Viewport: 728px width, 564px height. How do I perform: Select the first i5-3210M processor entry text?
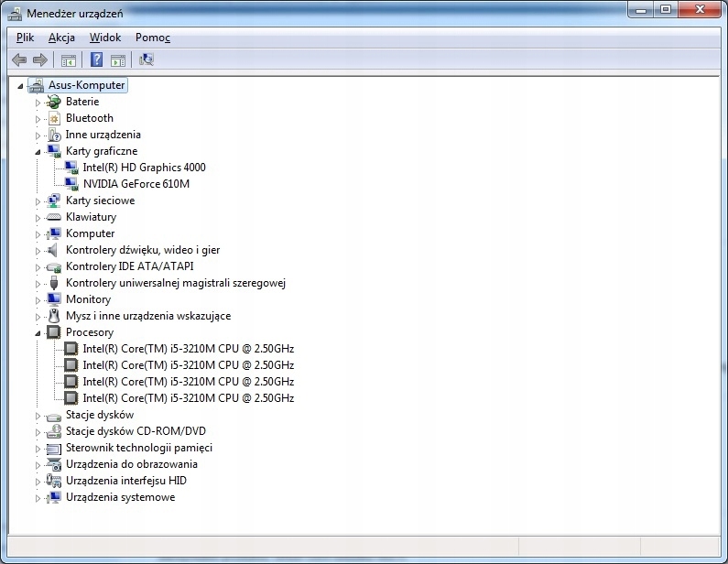point(189,349)
